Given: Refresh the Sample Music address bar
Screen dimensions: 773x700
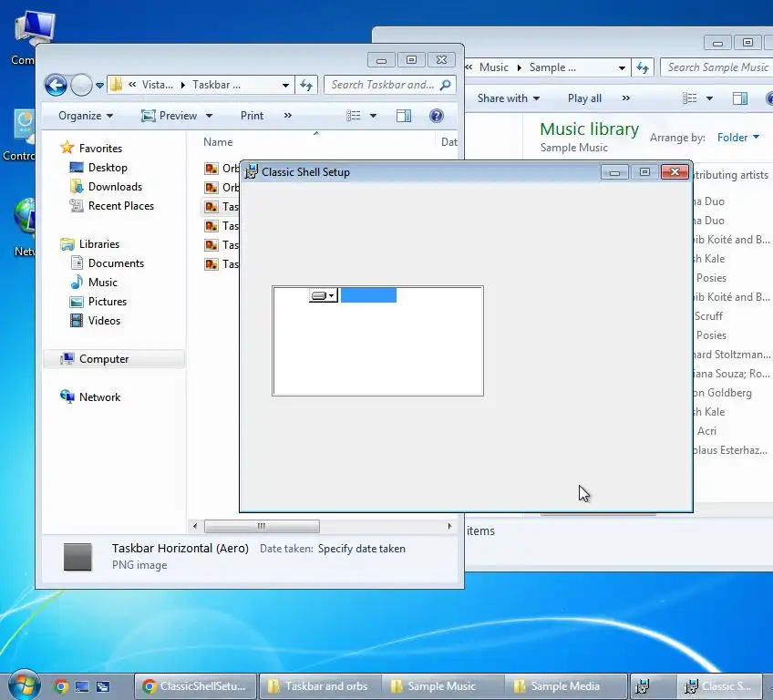Looking at the screenshot, I should click(x=643, y=67).
